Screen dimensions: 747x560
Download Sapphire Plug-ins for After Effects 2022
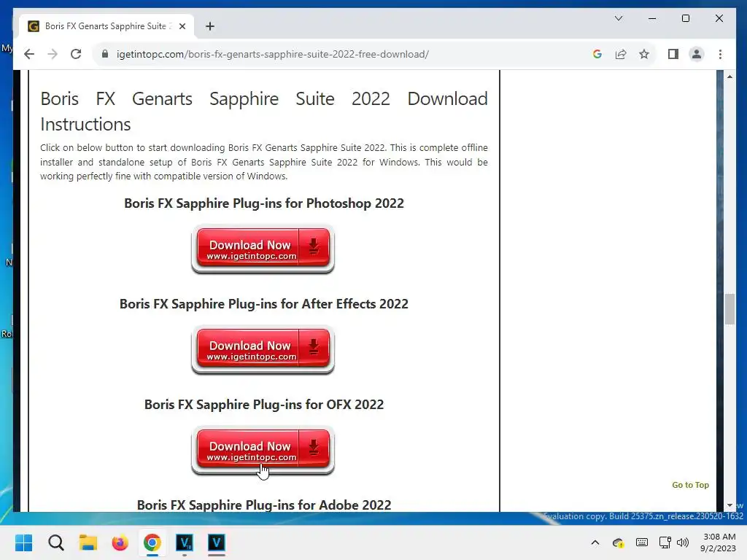(x=263, y=350)
